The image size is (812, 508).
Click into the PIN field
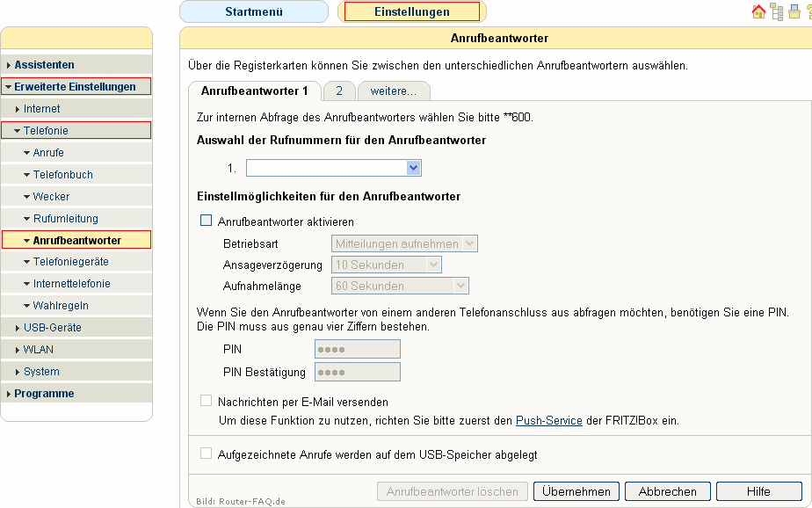pyautogui.click(x=358, y=349)
